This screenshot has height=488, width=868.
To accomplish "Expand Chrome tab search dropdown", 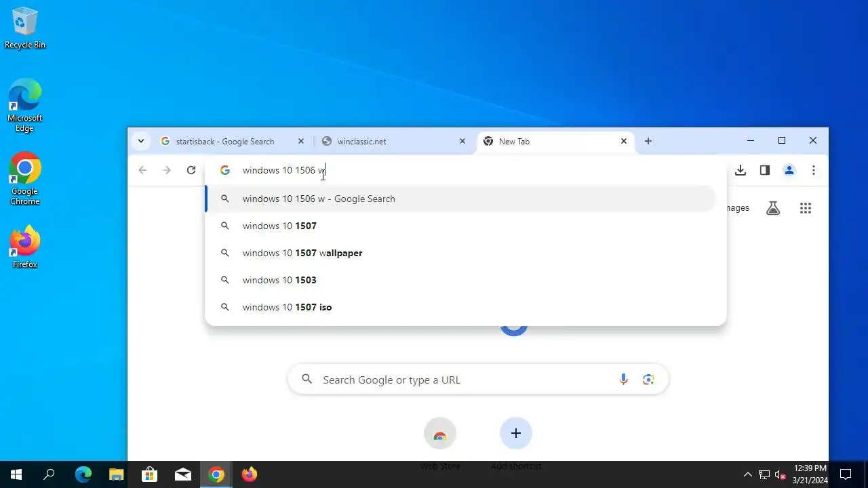I will [140, 141].
